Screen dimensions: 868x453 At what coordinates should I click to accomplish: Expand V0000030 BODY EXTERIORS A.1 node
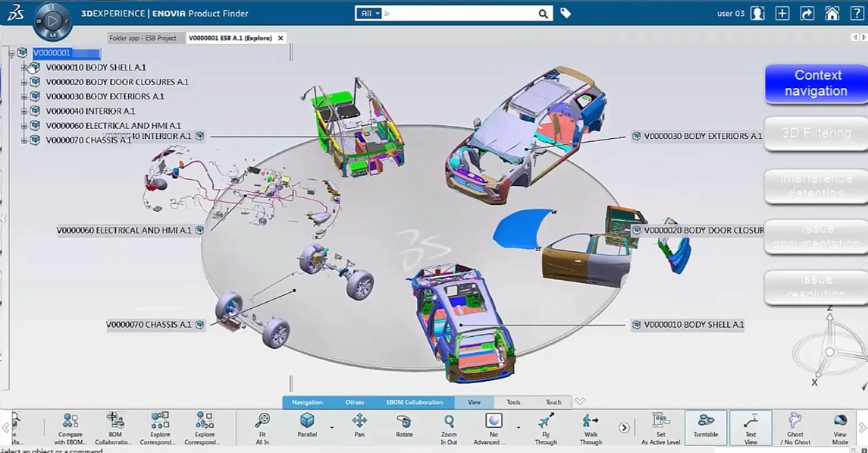click(24, 96)
